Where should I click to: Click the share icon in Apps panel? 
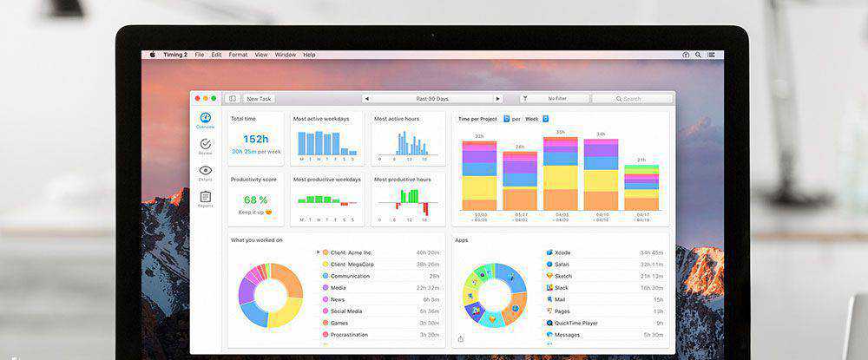click(x=460, y=339)
